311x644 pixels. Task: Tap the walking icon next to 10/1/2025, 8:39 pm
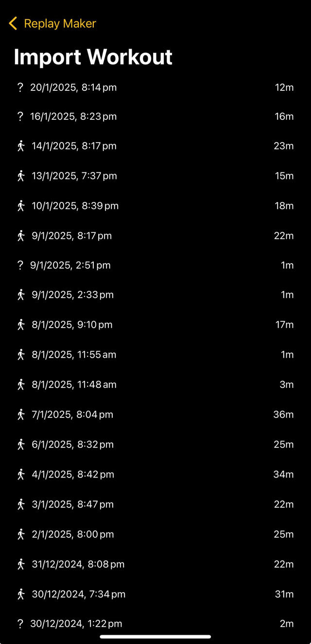20,205
